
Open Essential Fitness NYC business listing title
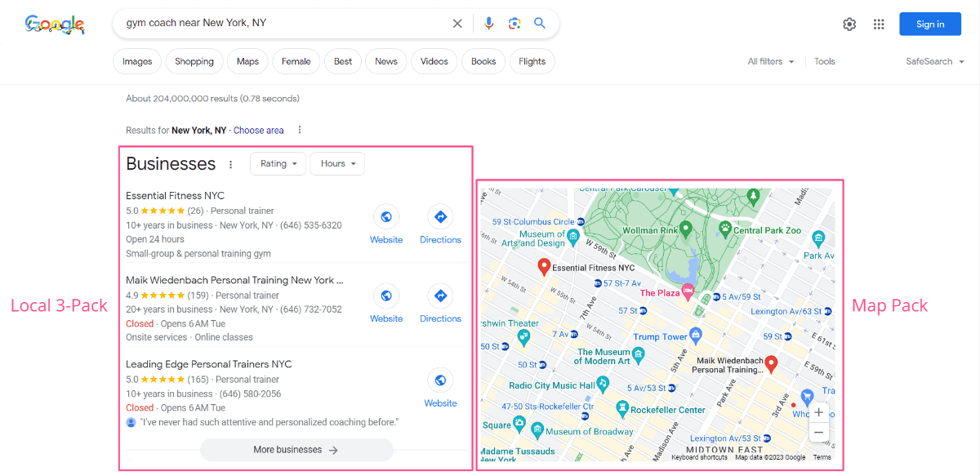coord(175,196)
